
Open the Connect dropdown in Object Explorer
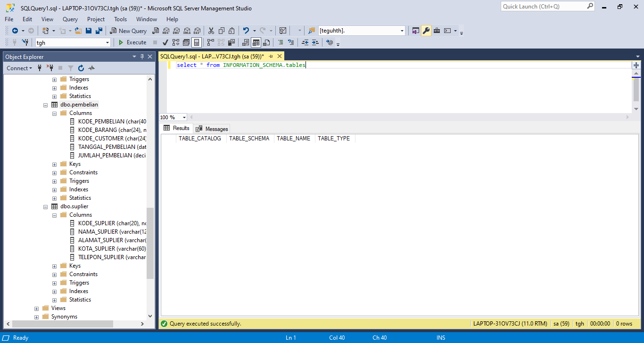point(19,68)
